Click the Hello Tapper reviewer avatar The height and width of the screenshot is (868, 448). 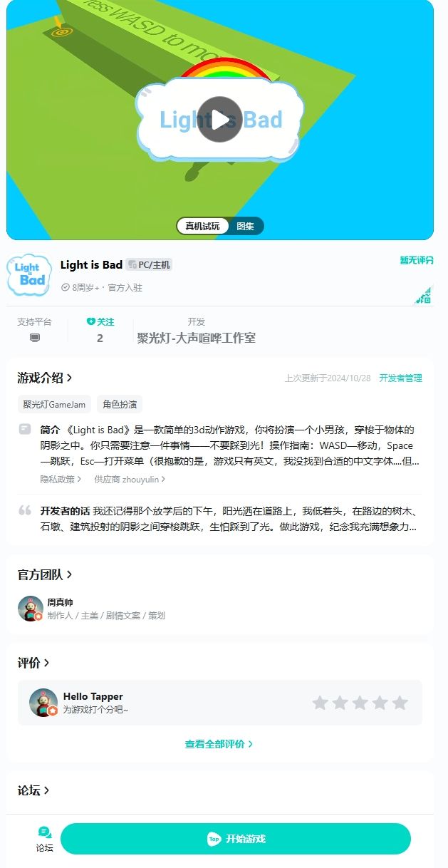pyautogui.click(x=43, y=703)
